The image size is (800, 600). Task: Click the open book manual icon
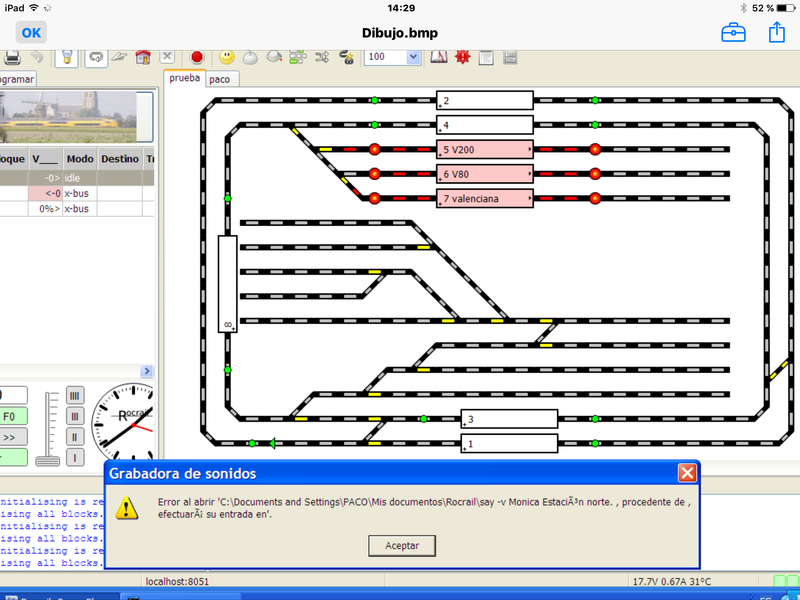pos(438,57)
